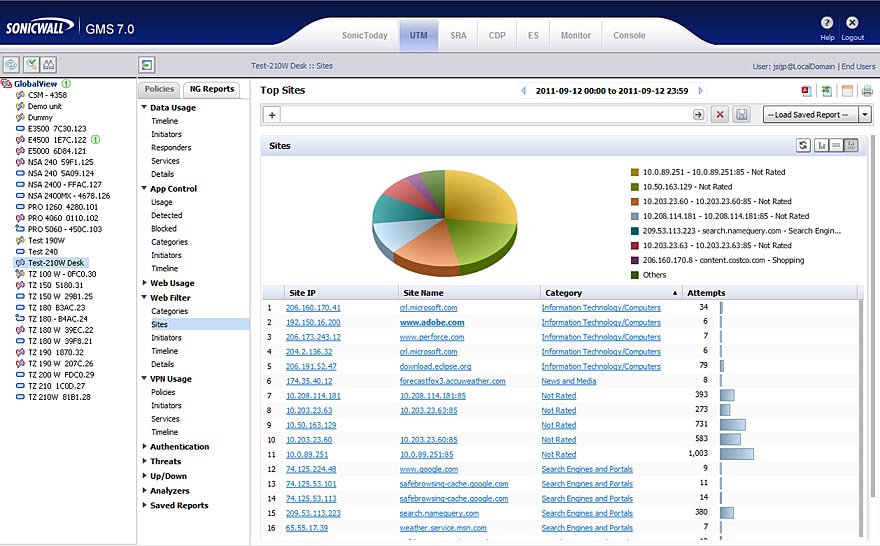Switch Sites panel to table only view
This screenshot has width=880, height=546.
pyautogui.click(x=836, y=145)
